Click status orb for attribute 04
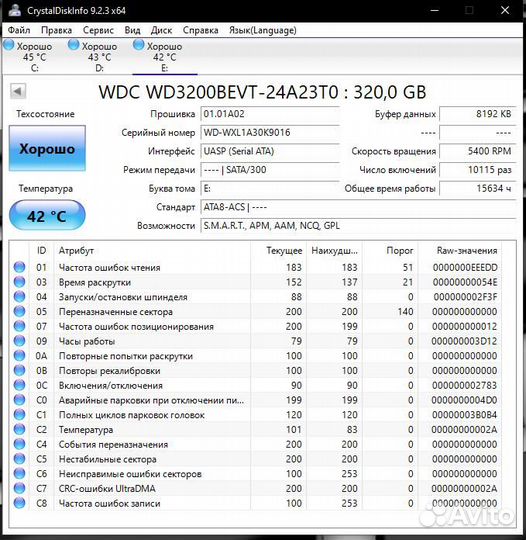The width and height of the screenshot is (526, 540). tap(19, 297)
